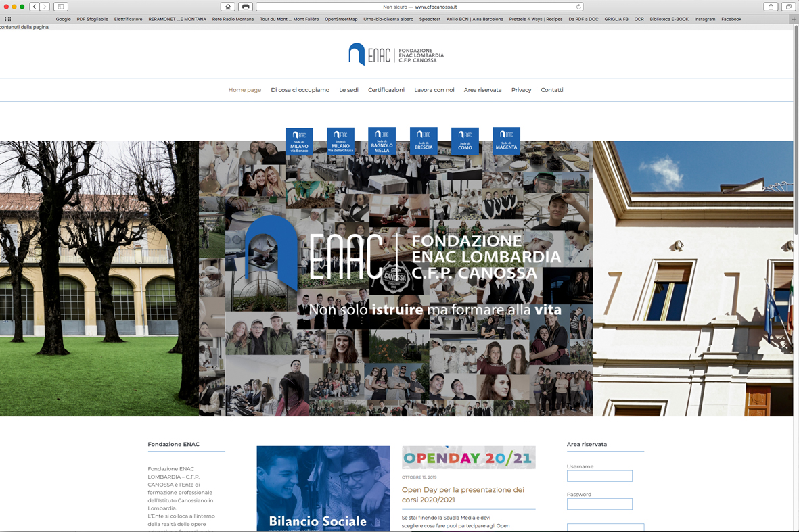Select the Magenta location badge
This screenshot has height=532, width=799.
[x=506, y=141]
